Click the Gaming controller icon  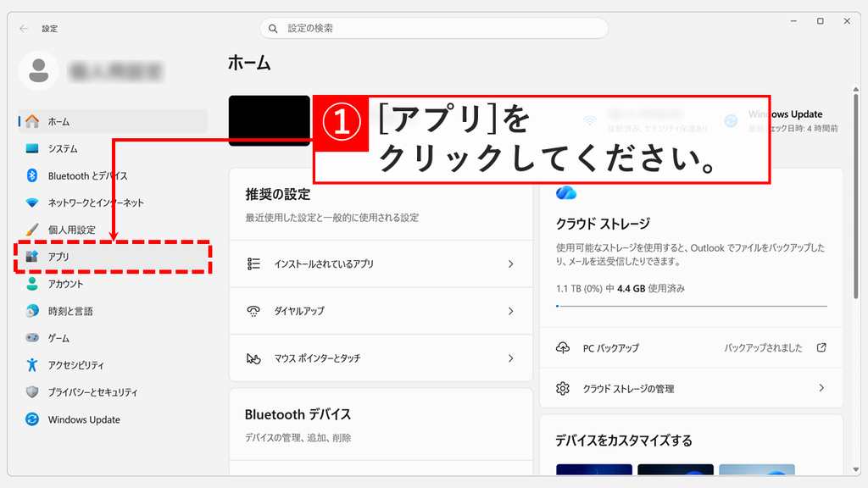(32, 337)
